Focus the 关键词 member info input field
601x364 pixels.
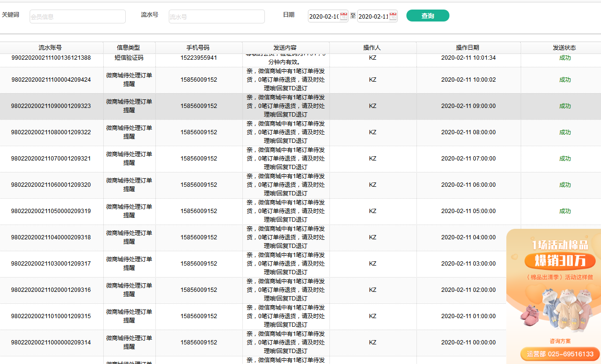[77, 17]
